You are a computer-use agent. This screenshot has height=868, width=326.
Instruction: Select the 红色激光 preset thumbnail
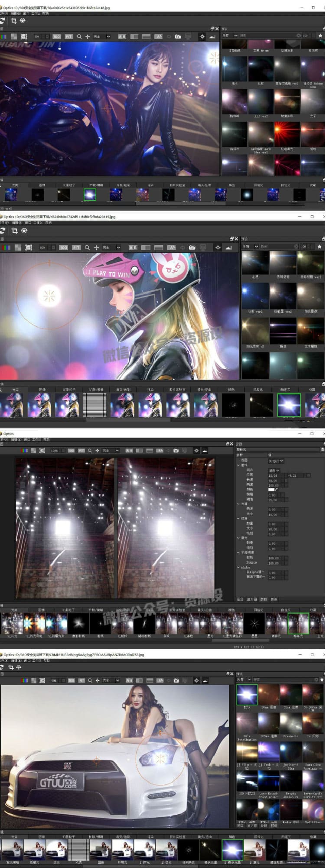(x=287, y=134)
